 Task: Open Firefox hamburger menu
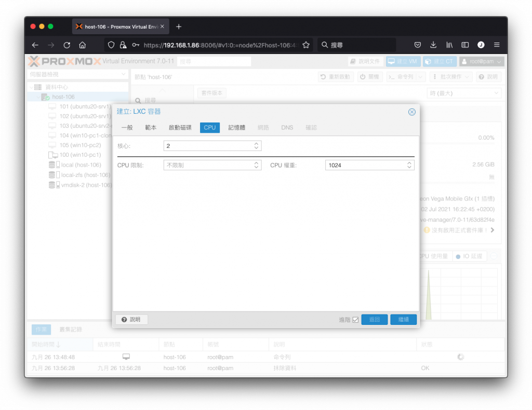pyautogui.click(x=497, y=45)
